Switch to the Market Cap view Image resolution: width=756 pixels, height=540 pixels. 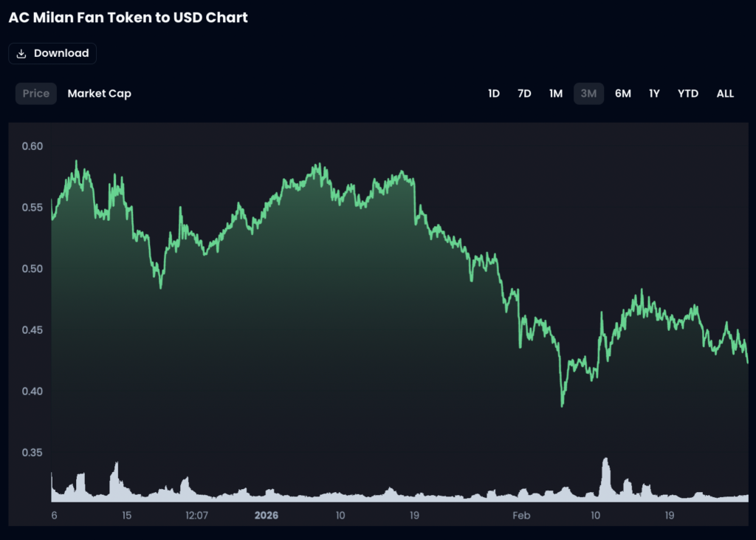pos(100,94)
